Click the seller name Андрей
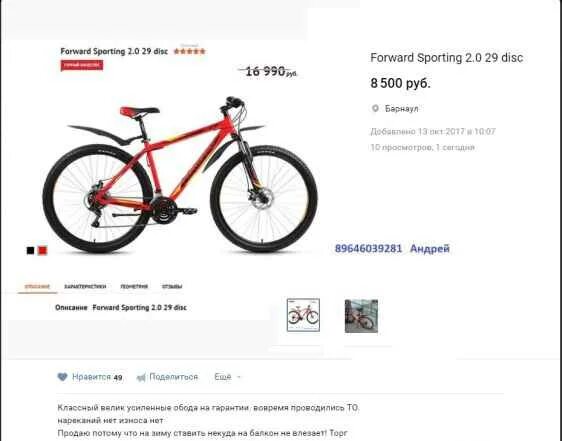The height and width of the screenshot is (441, 562). pos(430,248)
